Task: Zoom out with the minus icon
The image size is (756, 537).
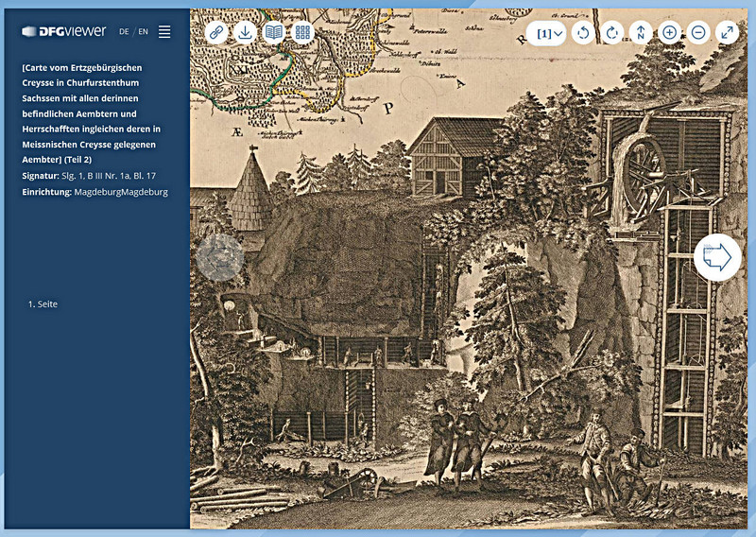Action: tap(698, 33)
